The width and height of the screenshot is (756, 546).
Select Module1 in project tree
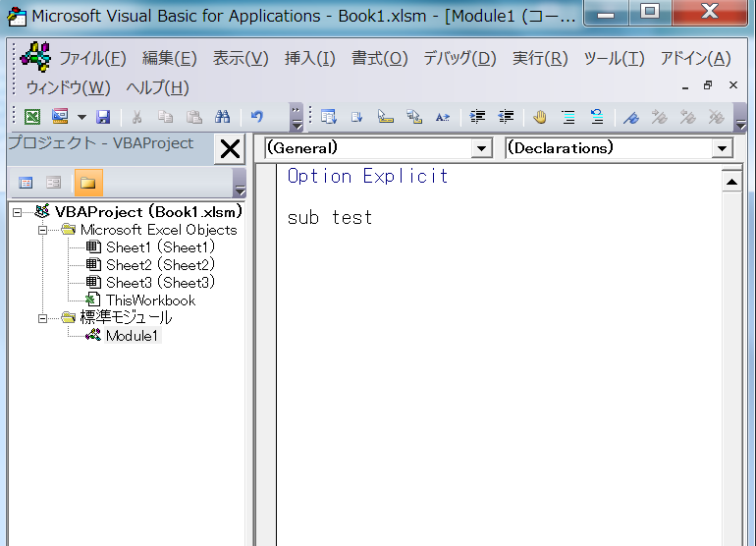[x=133, y=336]
